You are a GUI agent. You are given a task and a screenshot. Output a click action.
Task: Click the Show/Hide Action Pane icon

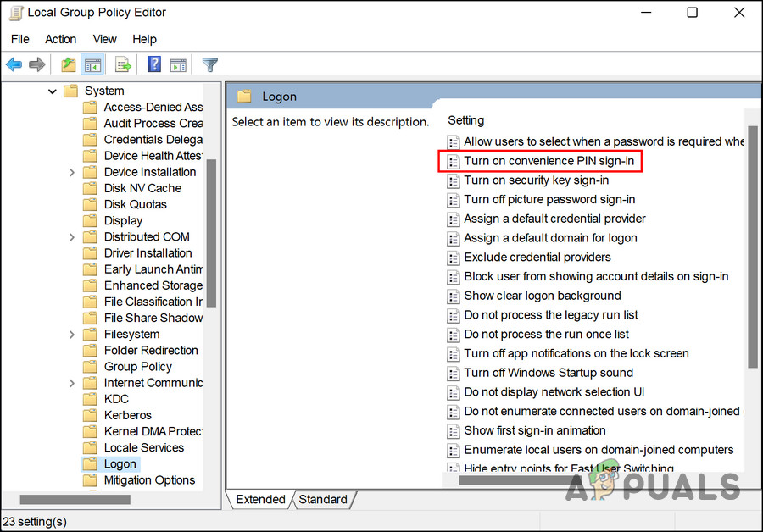coord(177,64)
